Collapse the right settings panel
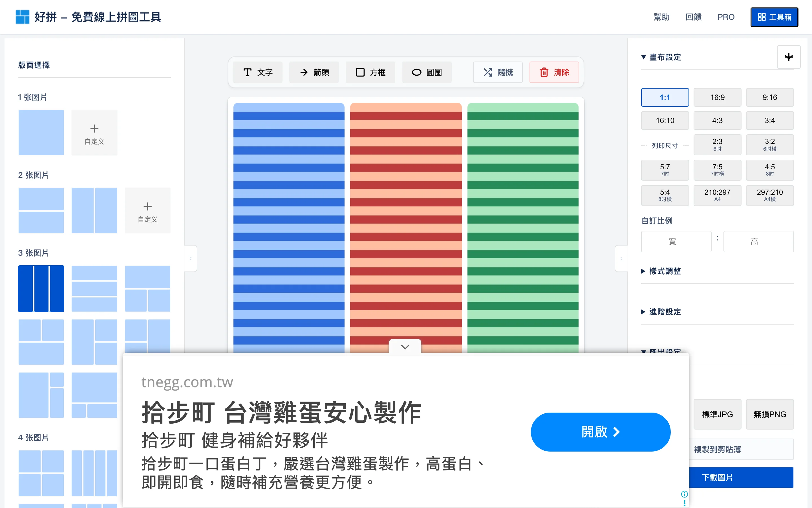The height and width of the screenshot is (508, 812). point(621,258)
